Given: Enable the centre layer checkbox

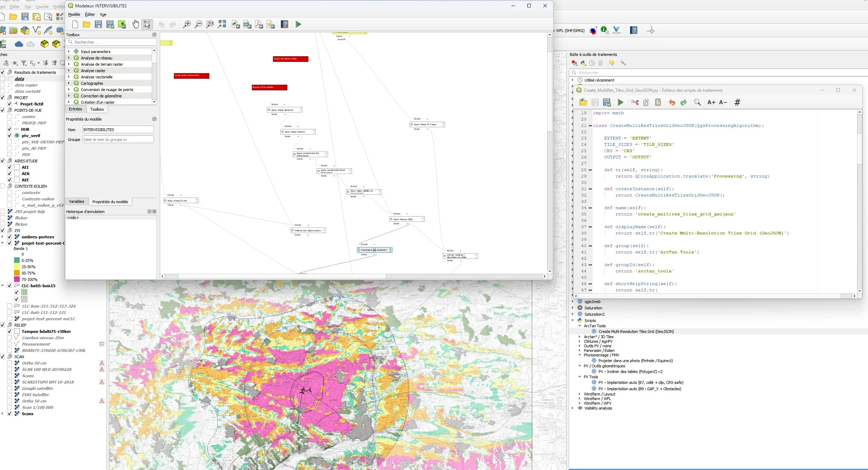Looking at the screenshot, I should (9, 117).
